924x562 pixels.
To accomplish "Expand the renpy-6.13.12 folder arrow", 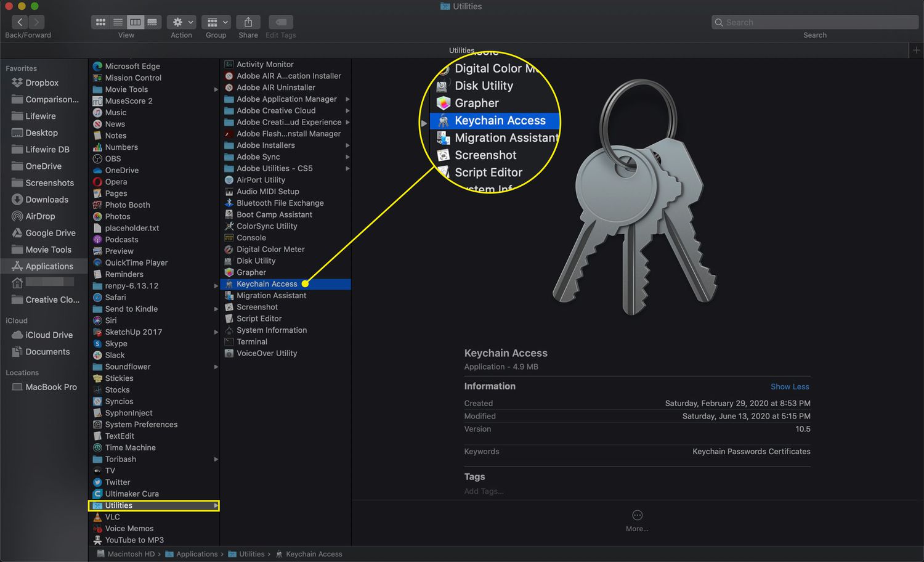I will [x=216, y=286].
